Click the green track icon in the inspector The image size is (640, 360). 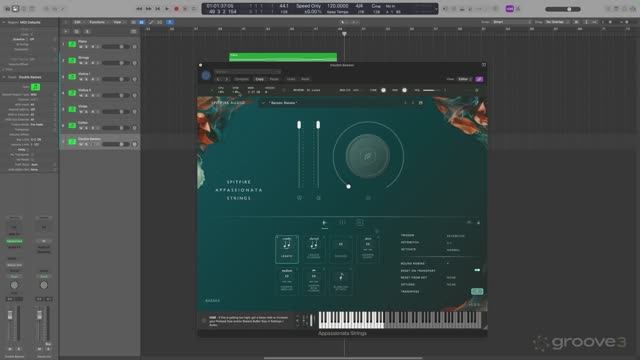(x=36, y=87)
